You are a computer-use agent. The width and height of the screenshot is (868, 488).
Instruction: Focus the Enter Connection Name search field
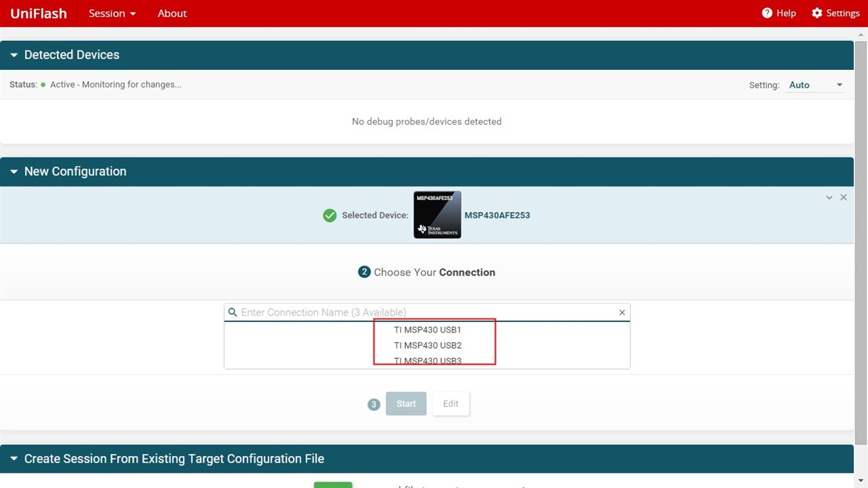coord(428,312)
